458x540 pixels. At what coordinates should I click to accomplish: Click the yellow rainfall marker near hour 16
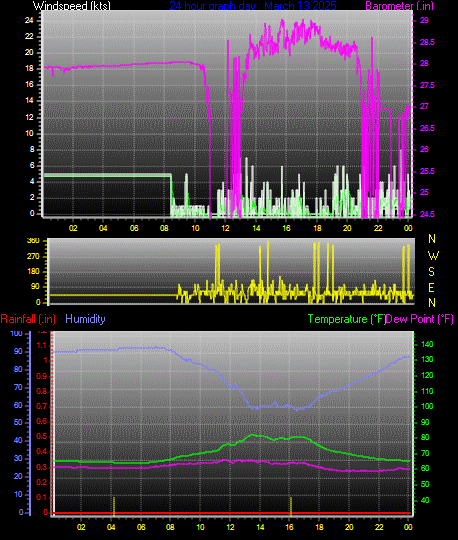click(291, 506)
